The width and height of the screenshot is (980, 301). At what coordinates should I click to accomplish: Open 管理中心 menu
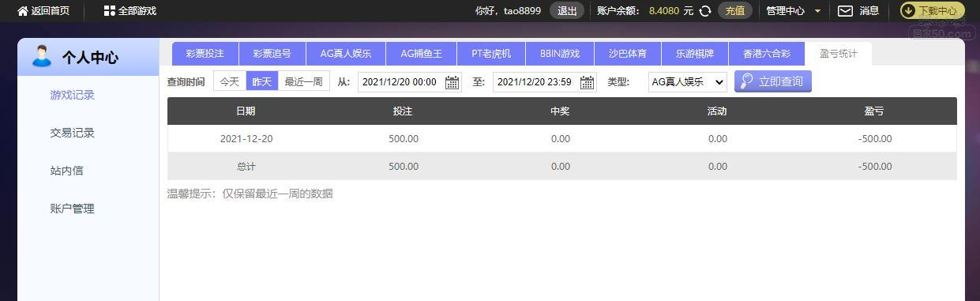[786, 11]
